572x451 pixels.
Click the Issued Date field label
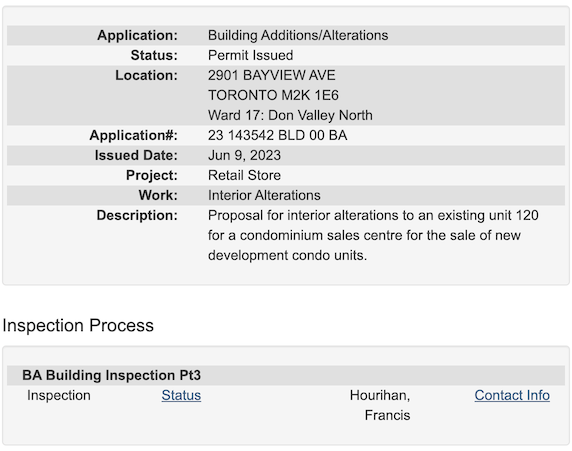[136, 155]
